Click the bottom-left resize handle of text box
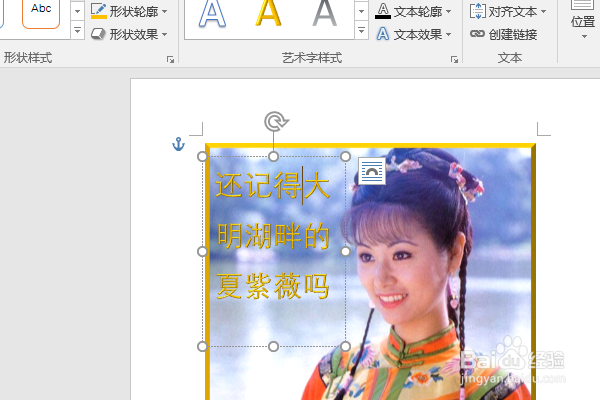This screenshot has height=400, width=600. [202, 346]
